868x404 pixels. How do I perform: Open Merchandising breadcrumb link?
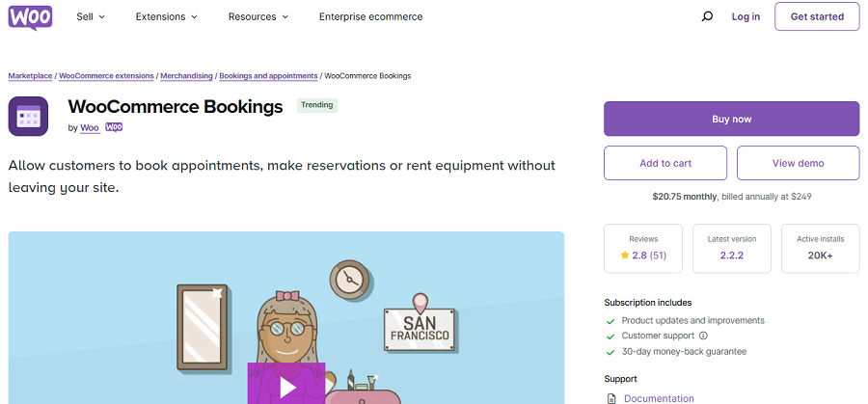(x=186, y=76)
